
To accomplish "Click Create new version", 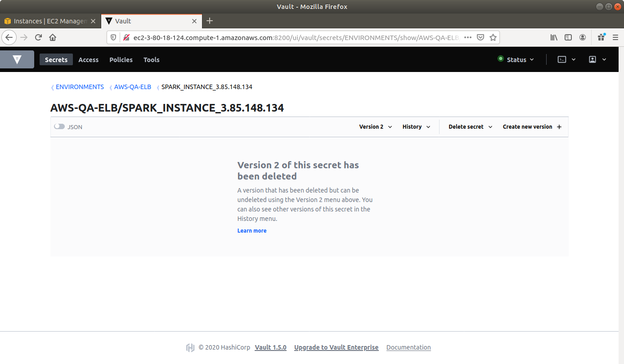I will (x=532, y=127).
